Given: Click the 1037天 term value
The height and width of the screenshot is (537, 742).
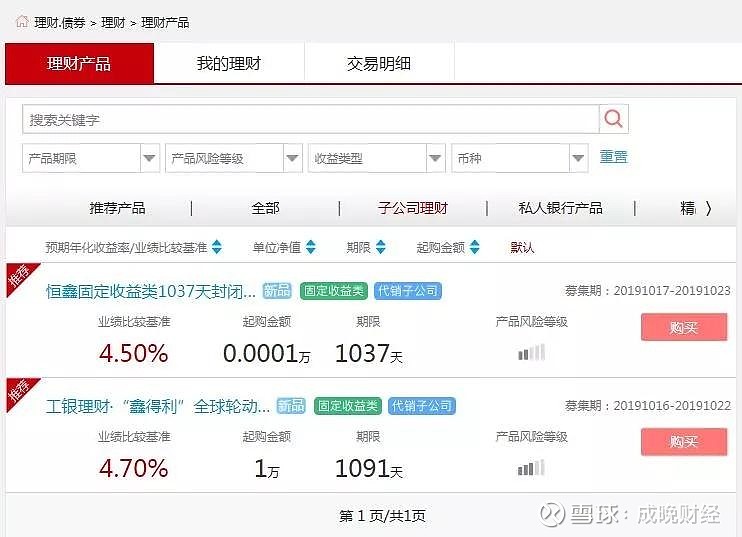Looking at the screenshot, I should click(x=369, y=353).
